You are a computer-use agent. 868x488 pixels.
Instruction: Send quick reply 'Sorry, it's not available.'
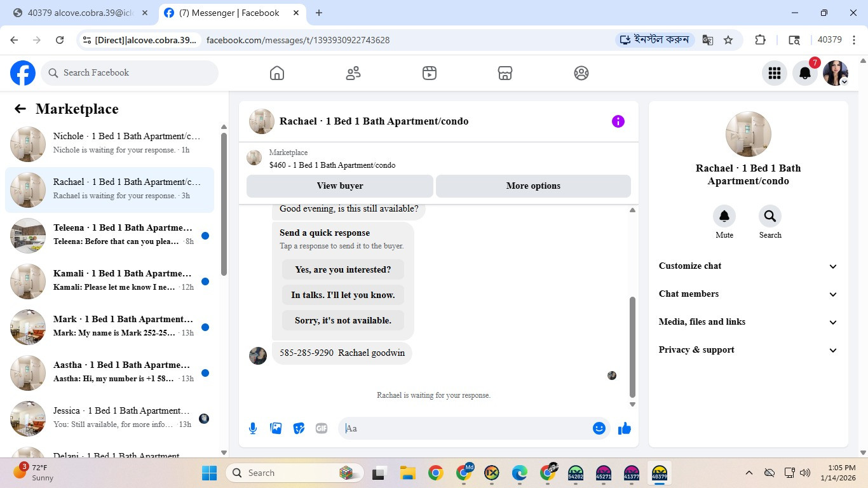(x=343, y=320)
